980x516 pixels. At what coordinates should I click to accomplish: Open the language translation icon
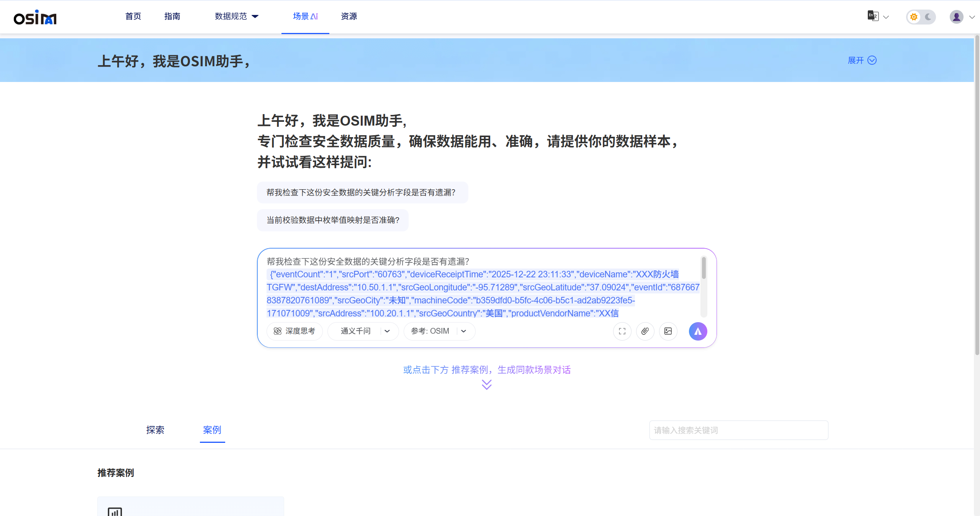click(x=873, y=16)
